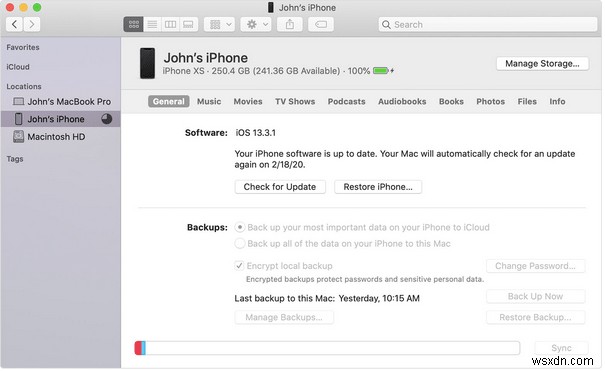Click the Macintosh HD disk icon

(18, 137)
